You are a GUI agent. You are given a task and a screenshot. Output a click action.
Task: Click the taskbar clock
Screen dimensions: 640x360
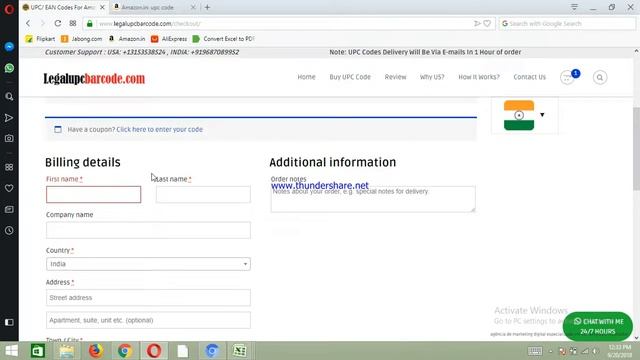(619, 351)
